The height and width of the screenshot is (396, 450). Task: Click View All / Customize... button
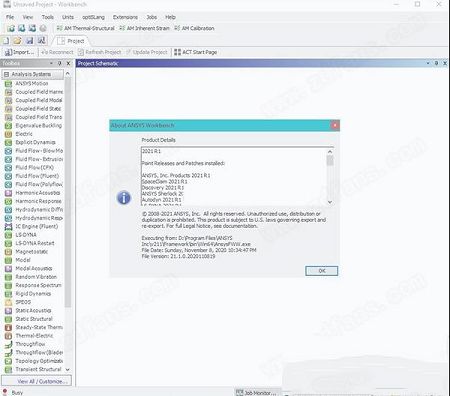pos(37,381)
